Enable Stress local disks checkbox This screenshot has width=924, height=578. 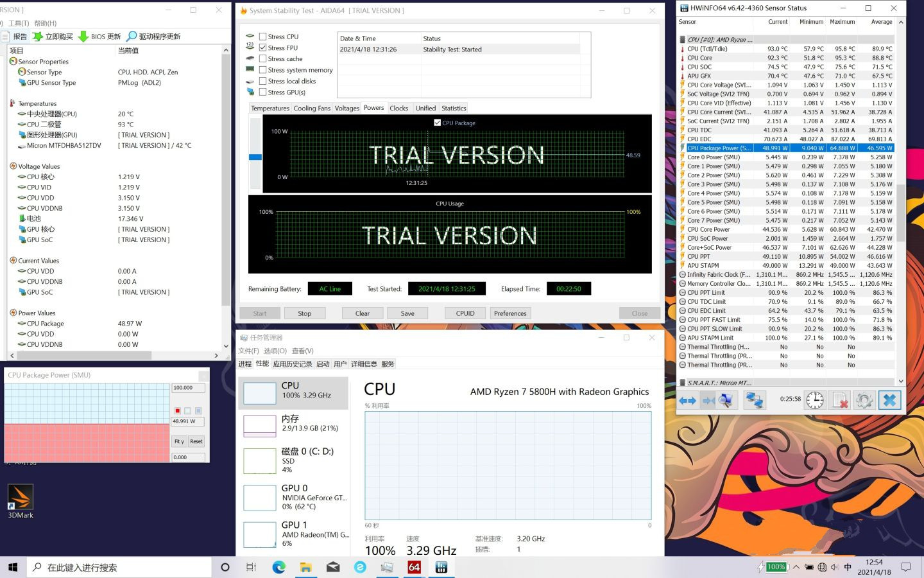262,81
